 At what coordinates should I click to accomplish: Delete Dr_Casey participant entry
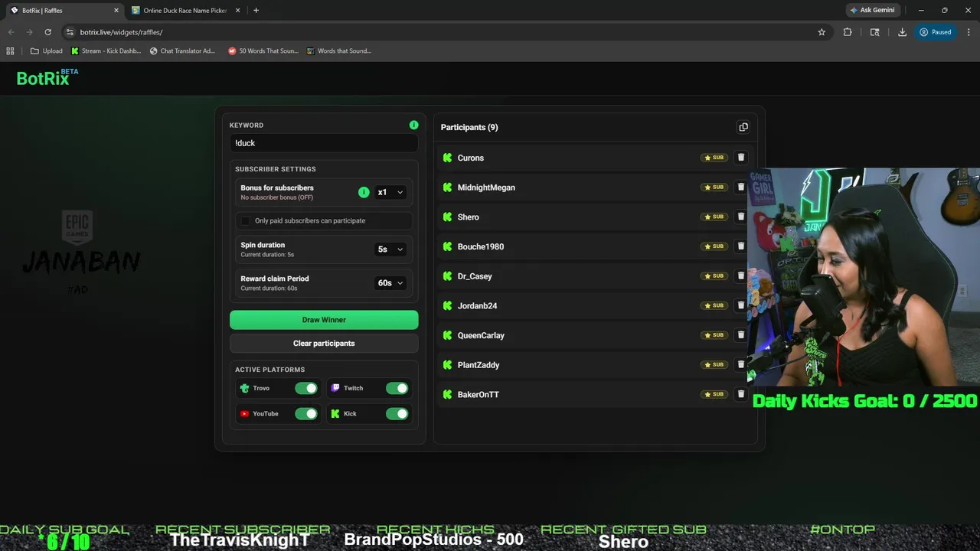click(740, 275)
